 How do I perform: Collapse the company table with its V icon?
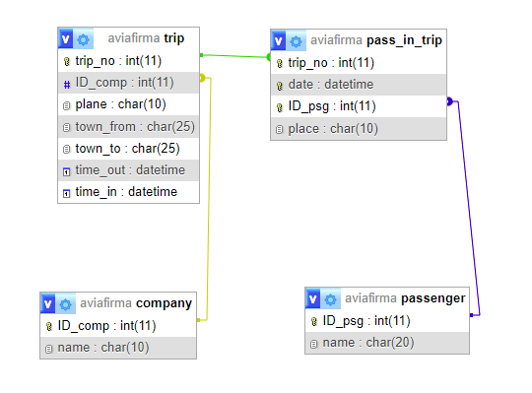tap(48, 303)
